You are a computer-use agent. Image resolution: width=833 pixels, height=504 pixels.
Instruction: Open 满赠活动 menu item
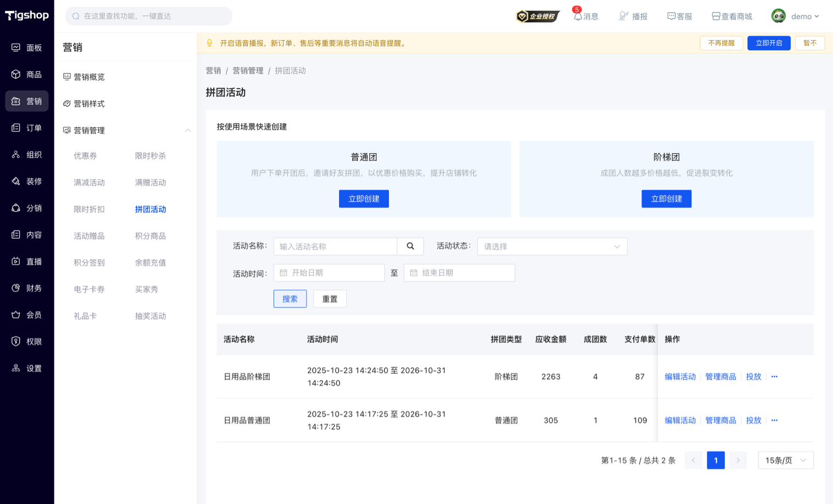[x=151, y=182]
